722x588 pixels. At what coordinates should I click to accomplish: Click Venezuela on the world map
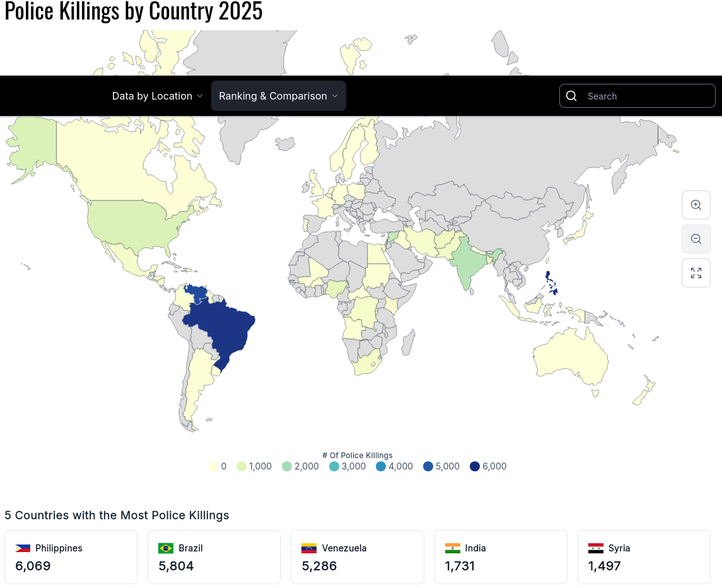197,293
